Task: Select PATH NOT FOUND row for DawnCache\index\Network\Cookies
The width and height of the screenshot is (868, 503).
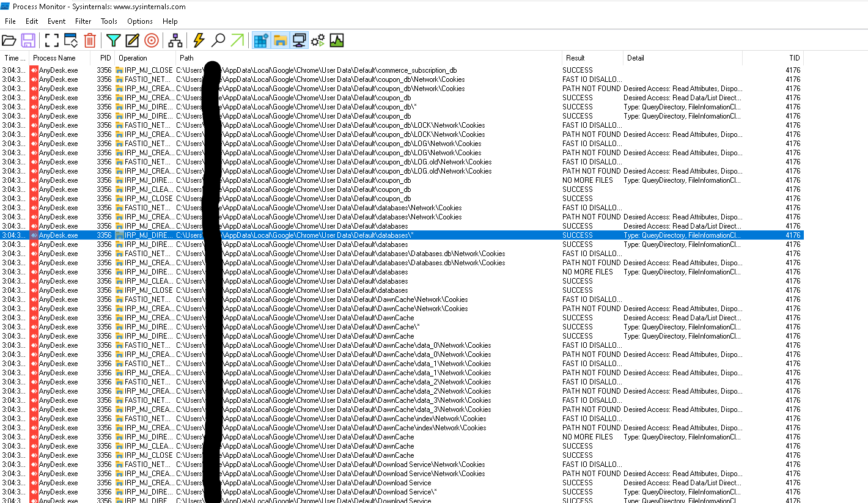Action: pyautogui.click(x=402, y=428)
